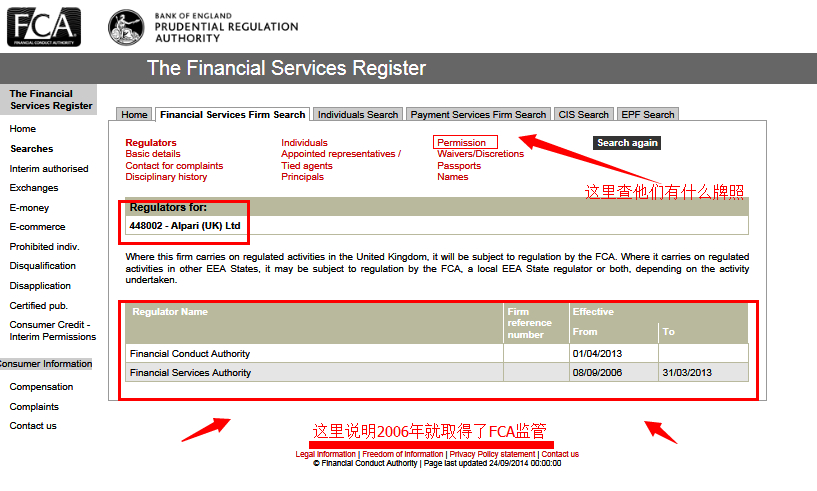Click the 31/03/2013 effective to date
The width and height of the screenshot is (817, 491).
[687, 373]
